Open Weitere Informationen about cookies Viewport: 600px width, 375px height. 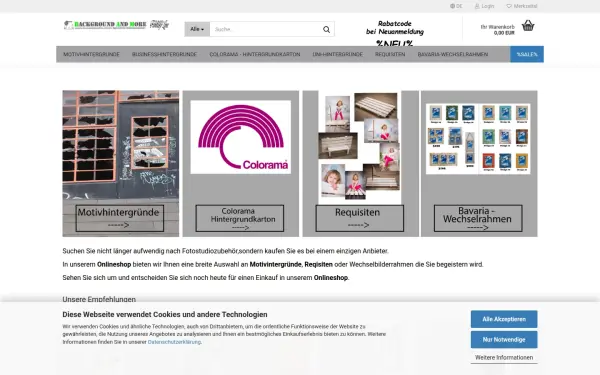[x=504, y=357]
